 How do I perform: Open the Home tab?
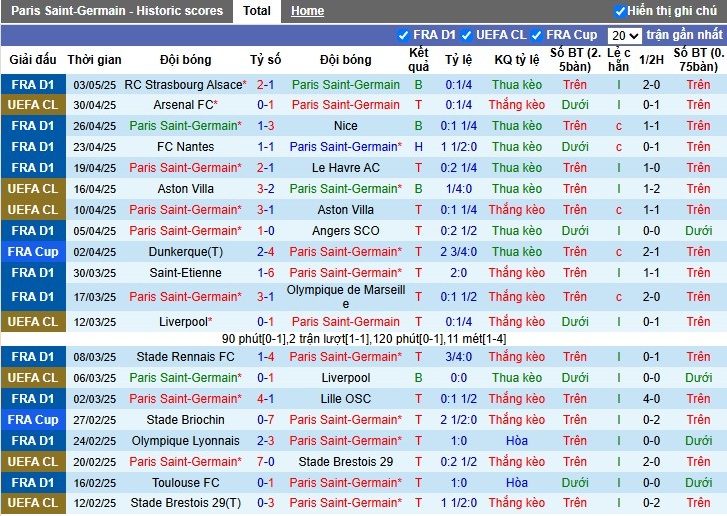pos(307,11)
